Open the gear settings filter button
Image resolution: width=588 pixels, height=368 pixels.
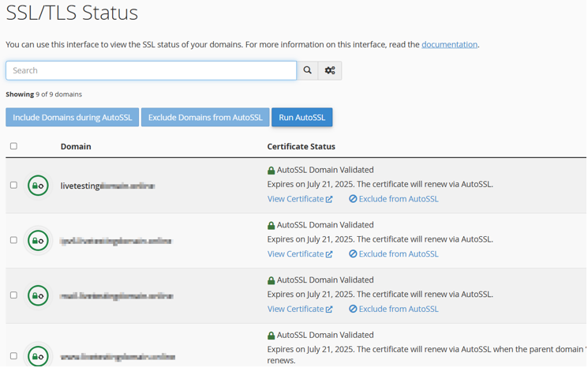(330, 70)
